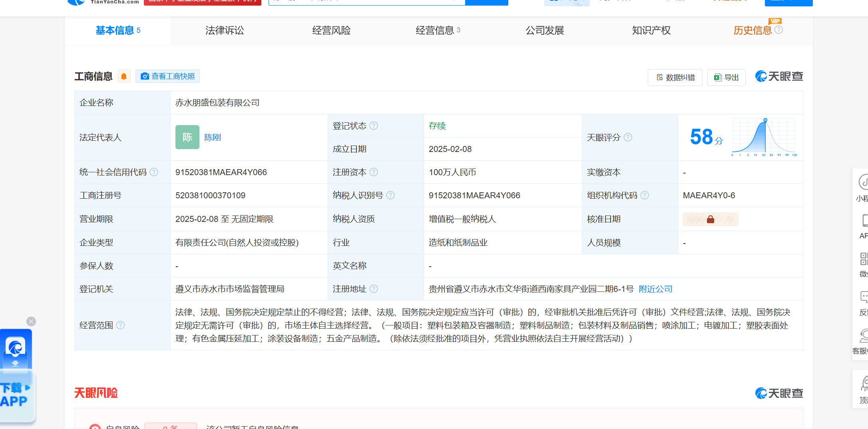Open the 知识产权 tab
Viewport: 868px width, 429px height.
tap(651, 30)
